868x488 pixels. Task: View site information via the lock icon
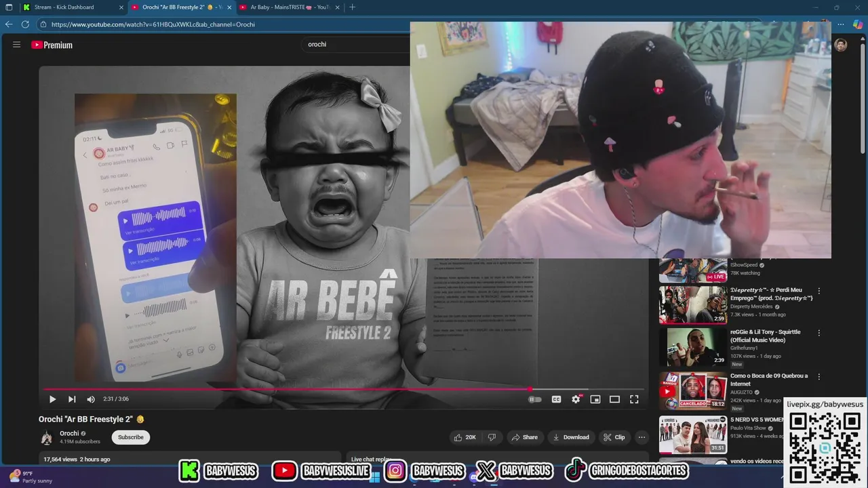coord(43,24)
